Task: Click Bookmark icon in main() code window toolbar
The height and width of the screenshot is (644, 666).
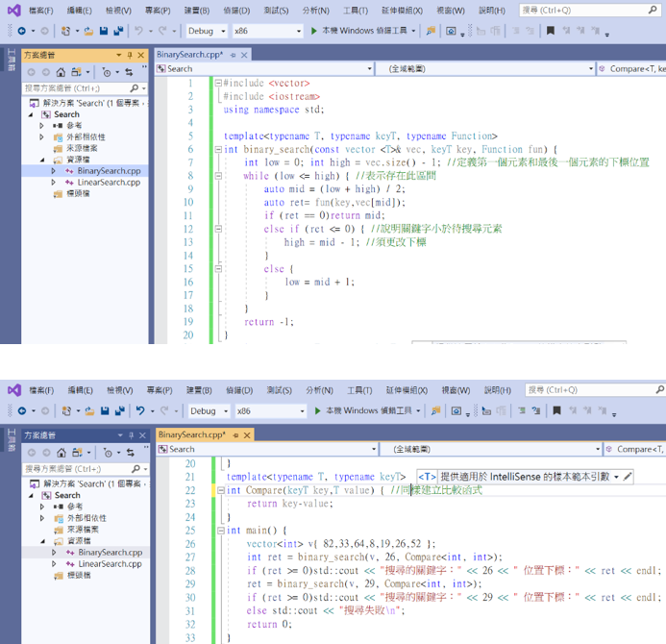Action: click(556, 410)
